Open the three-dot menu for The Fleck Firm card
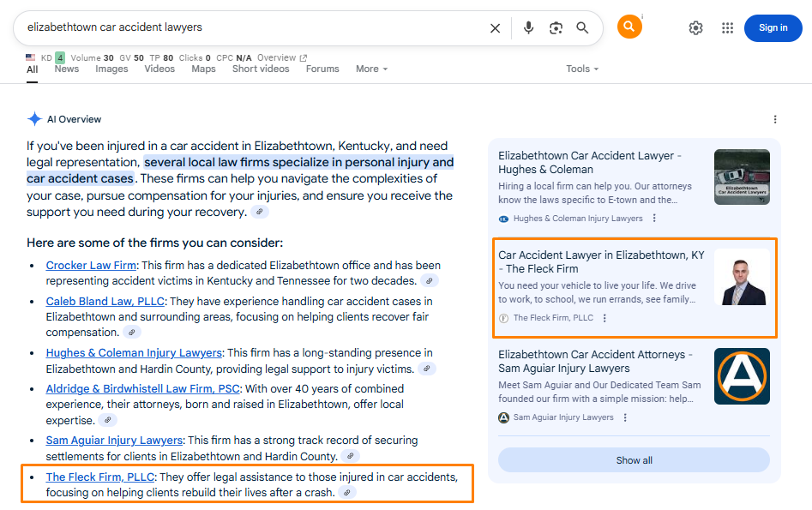 point(604,318)
